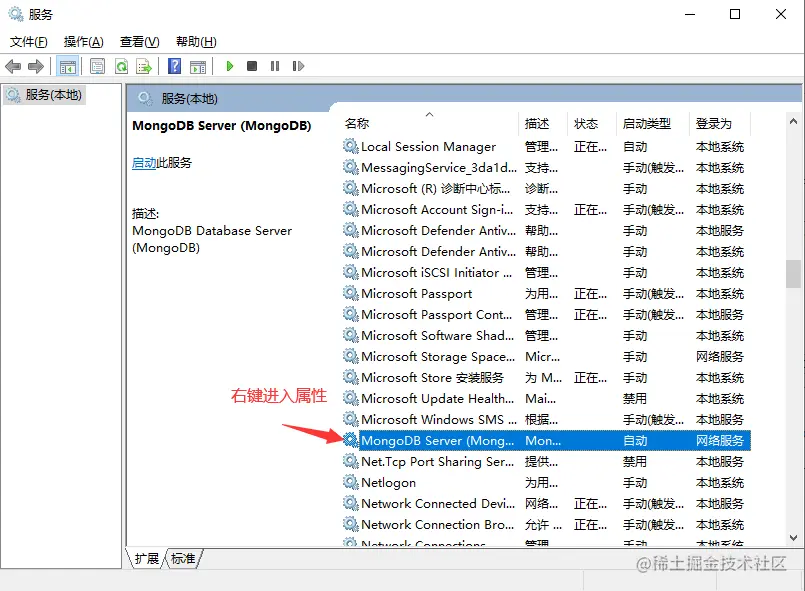Select the MongoDB Server (Mong... row
This screenshot has width=805, height=591.
click(x=547, y=441)
